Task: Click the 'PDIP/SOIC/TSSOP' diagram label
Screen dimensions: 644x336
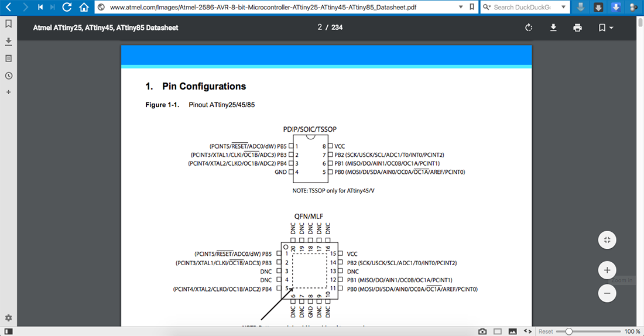Action: (310, 129)
